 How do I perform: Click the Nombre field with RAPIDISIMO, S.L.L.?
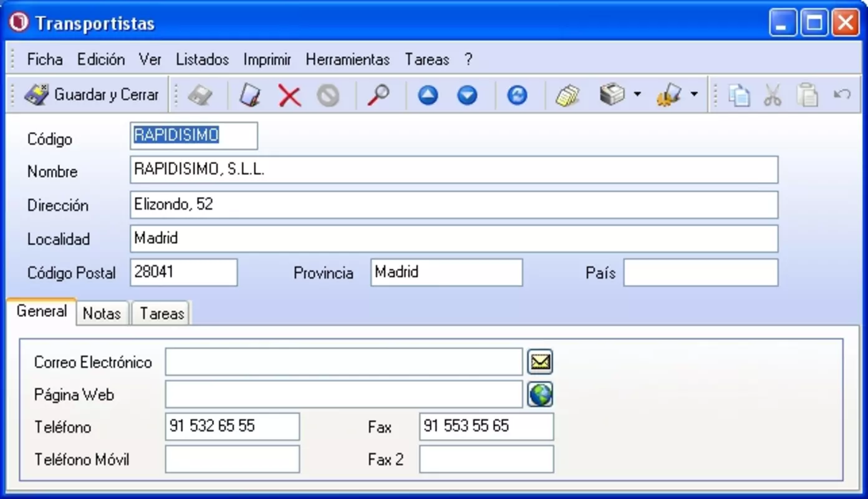click(x=454, y=170)
